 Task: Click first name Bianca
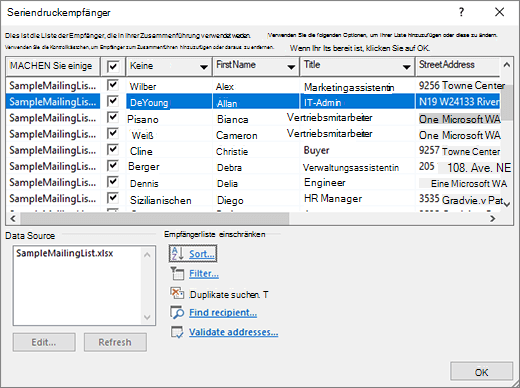point(233,119)
